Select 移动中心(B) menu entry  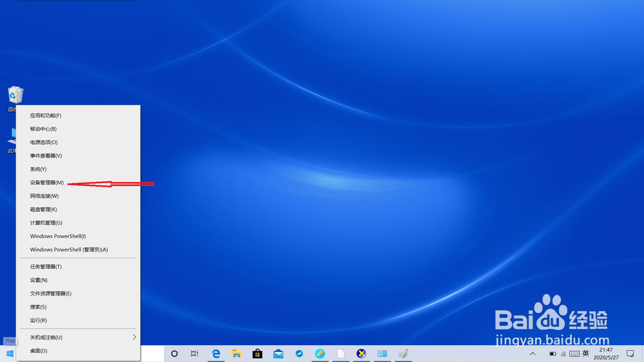point(78,129)
